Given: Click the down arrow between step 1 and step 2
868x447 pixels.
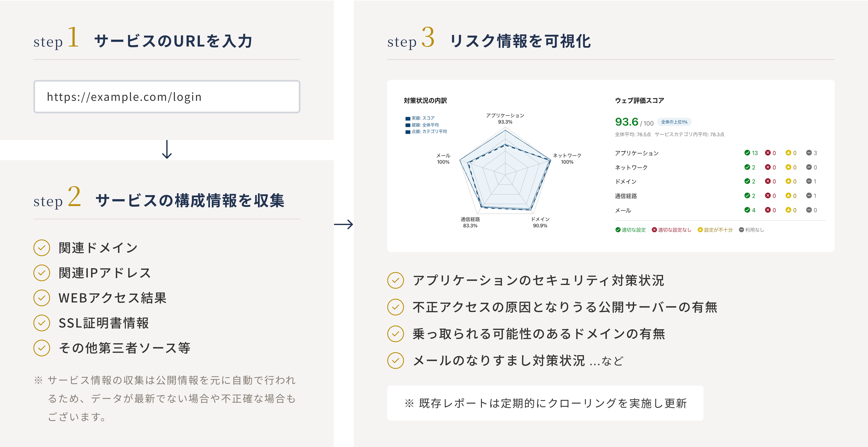Looking at the screenshot, I should (x=167, y=149).
